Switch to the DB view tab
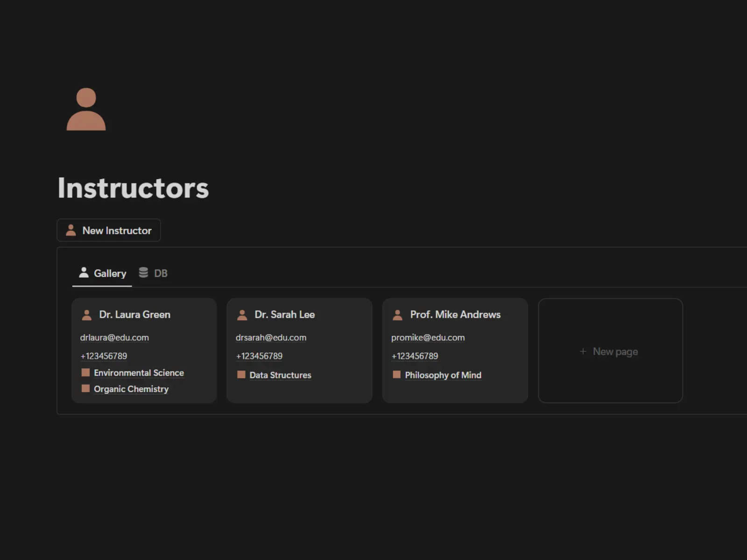This screenshot has height=560, width=747. (160, 273)
